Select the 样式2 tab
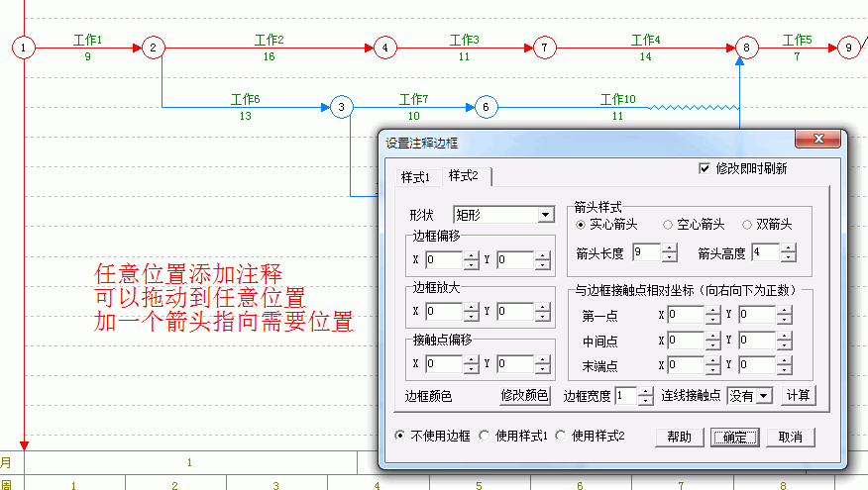 tap(464, 176)
